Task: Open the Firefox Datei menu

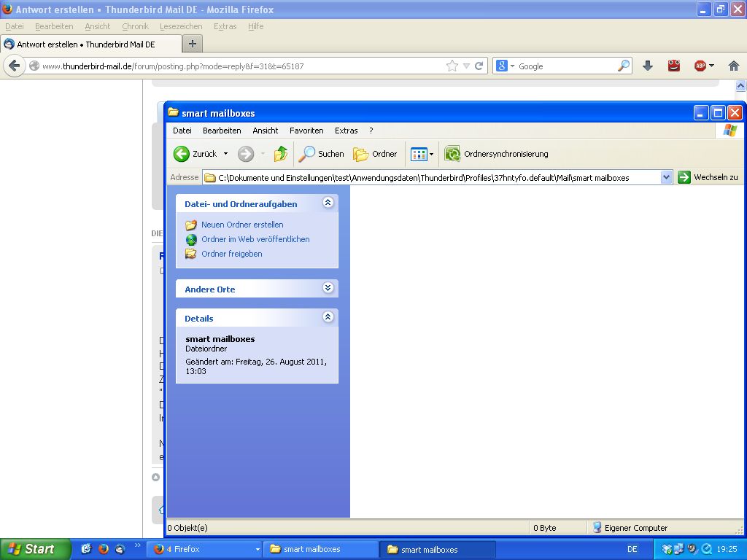Action: 15,26
